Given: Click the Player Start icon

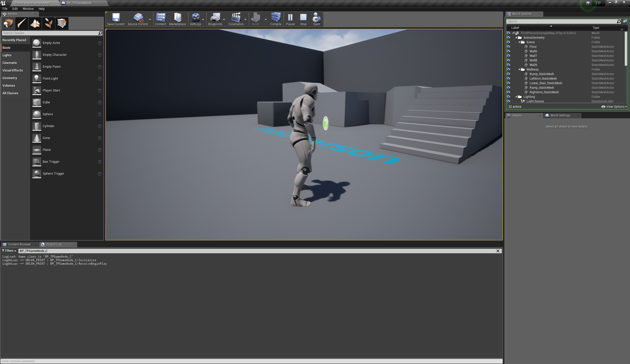Looking at the screenshot, I should (37, 90).
